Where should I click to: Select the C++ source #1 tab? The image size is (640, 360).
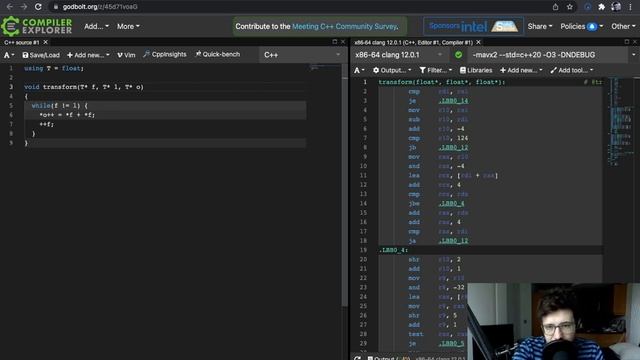click(22, 42)
